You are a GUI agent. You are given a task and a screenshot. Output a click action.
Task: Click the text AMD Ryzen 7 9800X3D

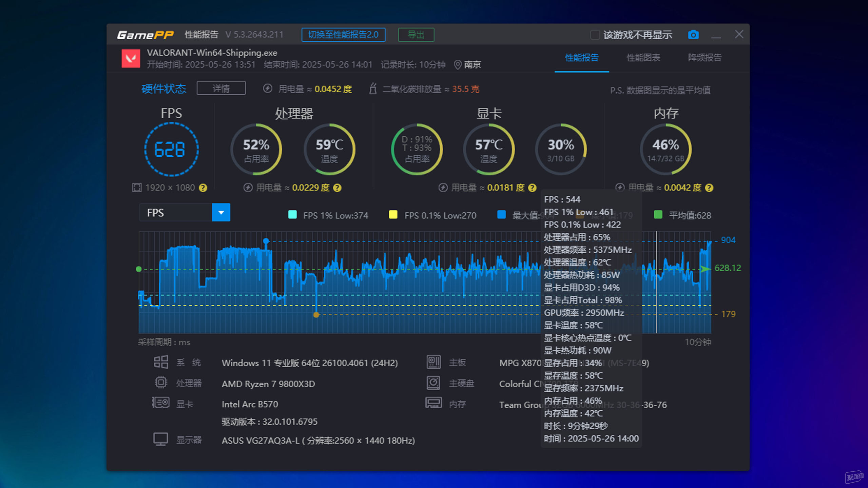268,384
